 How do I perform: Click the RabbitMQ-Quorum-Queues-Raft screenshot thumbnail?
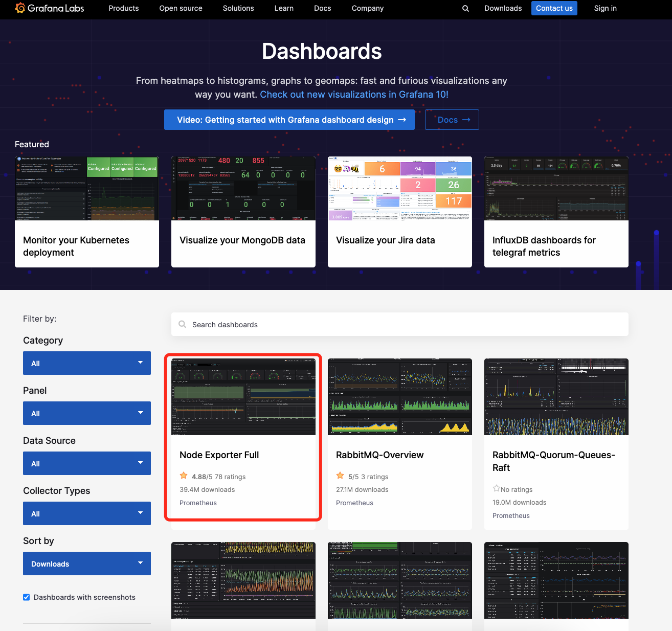pos(556,397)
